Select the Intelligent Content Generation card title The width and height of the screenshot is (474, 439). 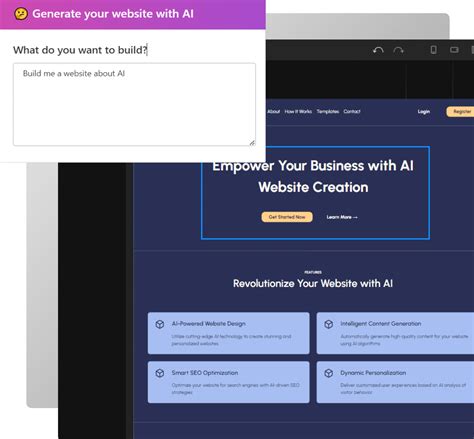pos(381,324)
